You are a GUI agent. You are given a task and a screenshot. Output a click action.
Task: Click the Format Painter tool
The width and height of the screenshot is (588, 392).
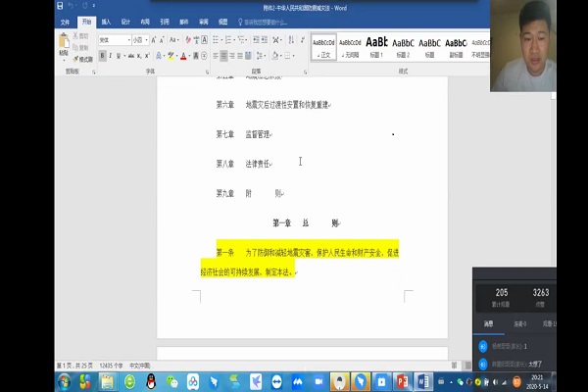pyautogui.click(x=83, y=59)
